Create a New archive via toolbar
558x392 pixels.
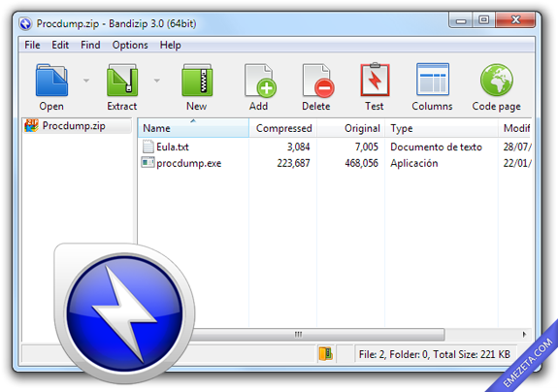pyautogui.click(x=197, y=80)
